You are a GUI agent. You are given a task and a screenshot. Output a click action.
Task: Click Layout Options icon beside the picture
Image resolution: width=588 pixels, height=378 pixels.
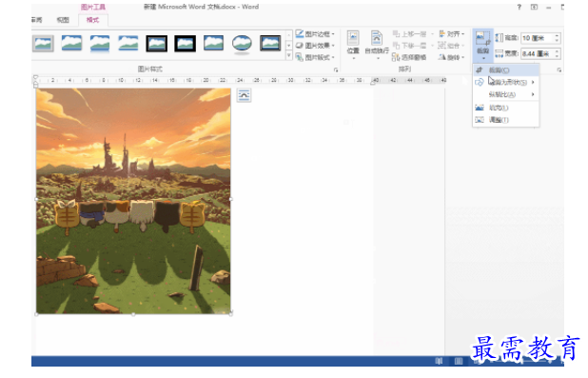point(244,95)
